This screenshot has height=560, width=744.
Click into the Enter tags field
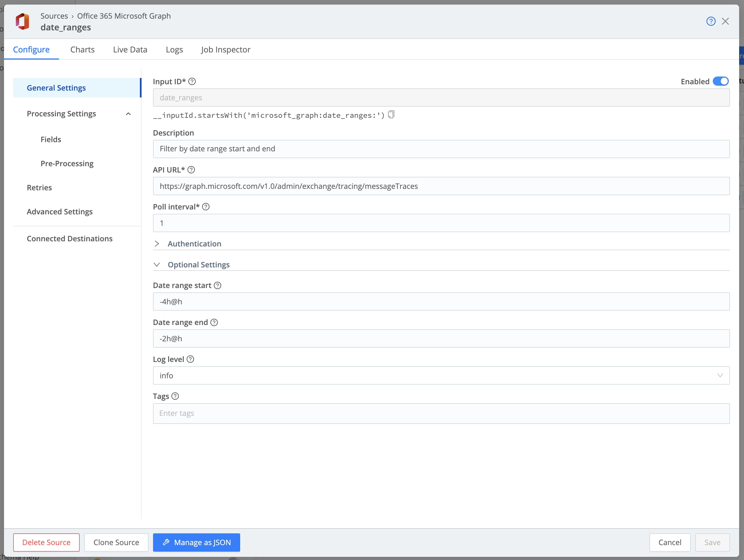441,413
